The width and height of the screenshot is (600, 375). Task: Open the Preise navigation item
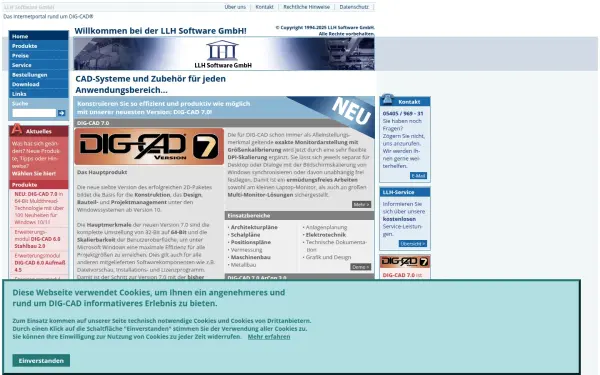39,55
